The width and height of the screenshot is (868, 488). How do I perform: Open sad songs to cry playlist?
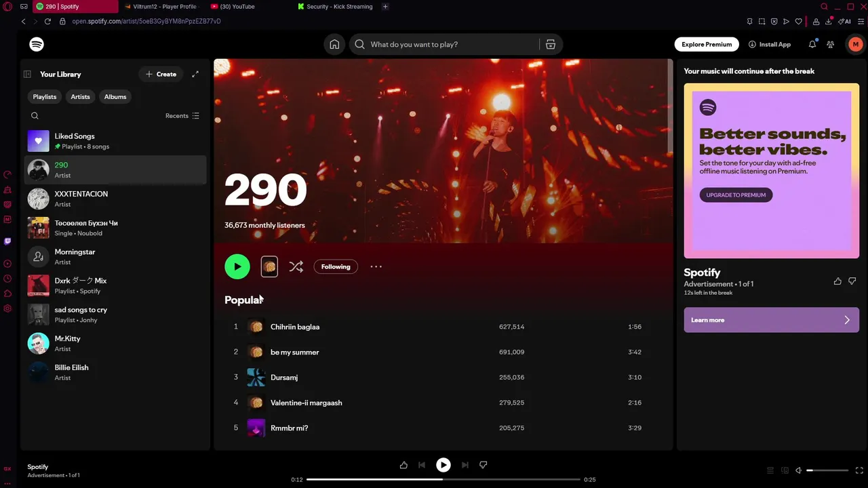(x=115, y=314)
